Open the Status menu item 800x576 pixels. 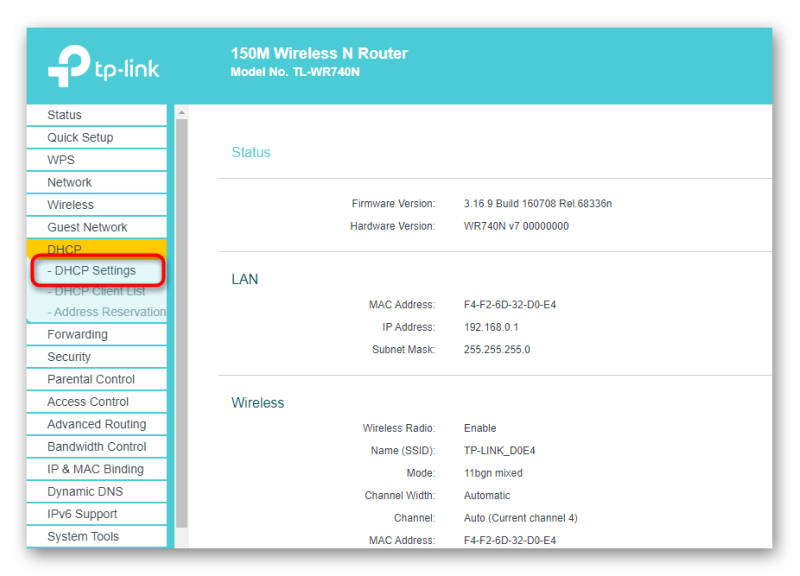[x=97, y=115]
